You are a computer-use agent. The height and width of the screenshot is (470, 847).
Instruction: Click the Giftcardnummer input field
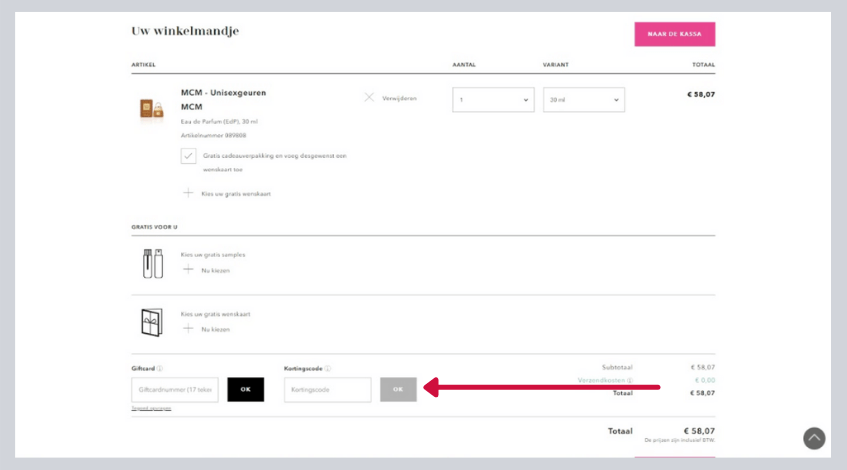(x=174, y=390)
